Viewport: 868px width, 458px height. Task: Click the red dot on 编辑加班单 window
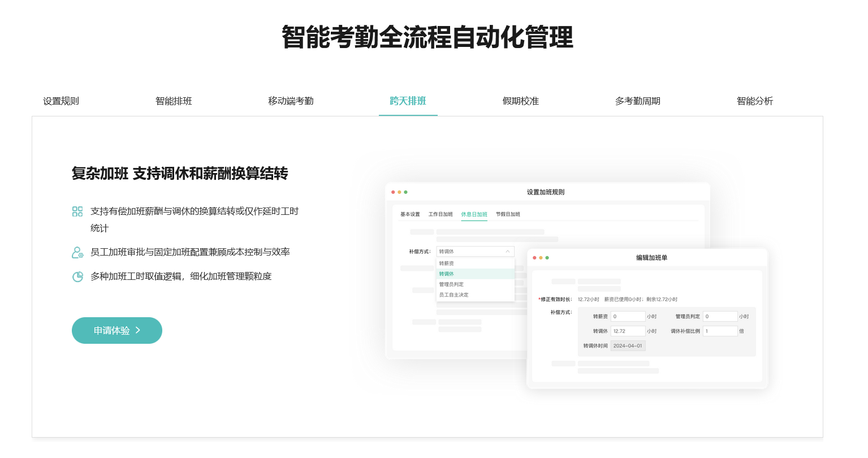(534, 257)
